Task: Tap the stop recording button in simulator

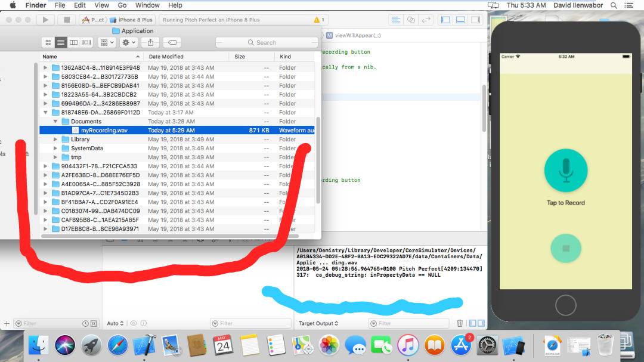Action: pyautogui.click(x=565, y=248)
